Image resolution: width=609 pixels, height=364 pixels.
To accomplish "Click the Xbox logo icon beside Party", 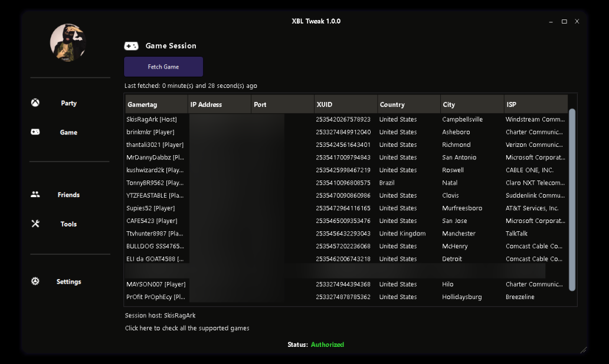I will pos(35,103).
